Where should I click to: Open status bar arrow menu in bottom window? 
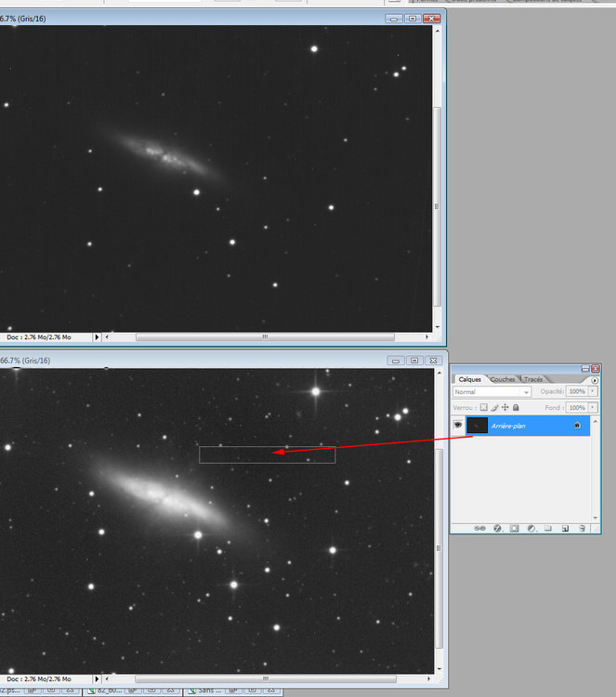point(97,678)
